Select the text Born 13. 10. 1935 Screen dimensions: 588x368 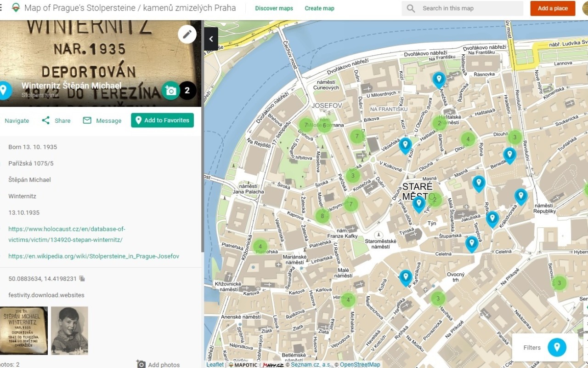(33, 147)
